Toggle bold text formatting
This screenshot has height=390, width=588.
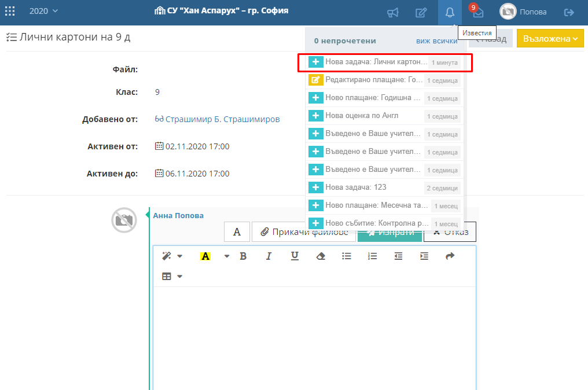pyautogui.click(x=243, y=256)
